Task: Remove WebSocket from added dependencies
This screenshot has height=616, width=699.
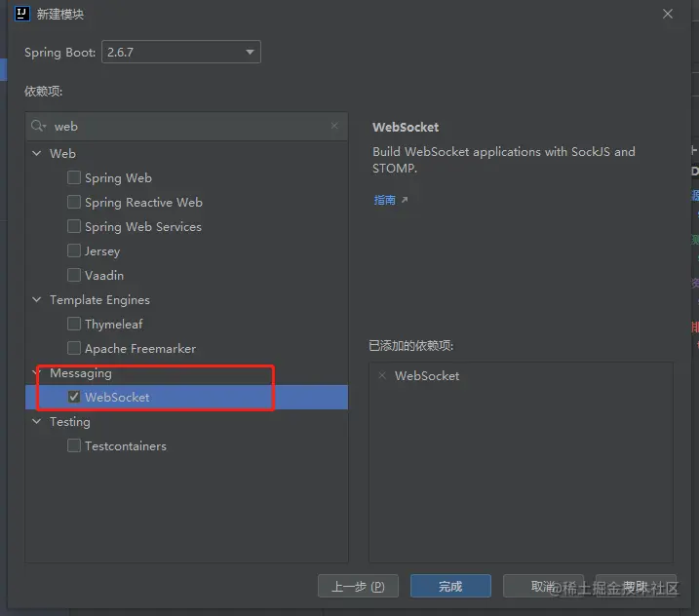Action: [x=382, y=375]
